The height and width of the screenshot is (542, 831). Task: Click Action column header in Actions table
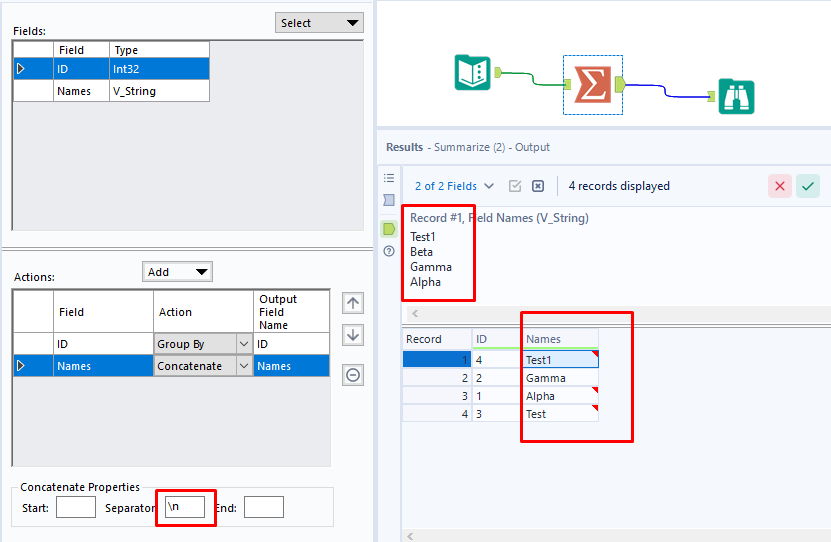click(x=204, y=312)
